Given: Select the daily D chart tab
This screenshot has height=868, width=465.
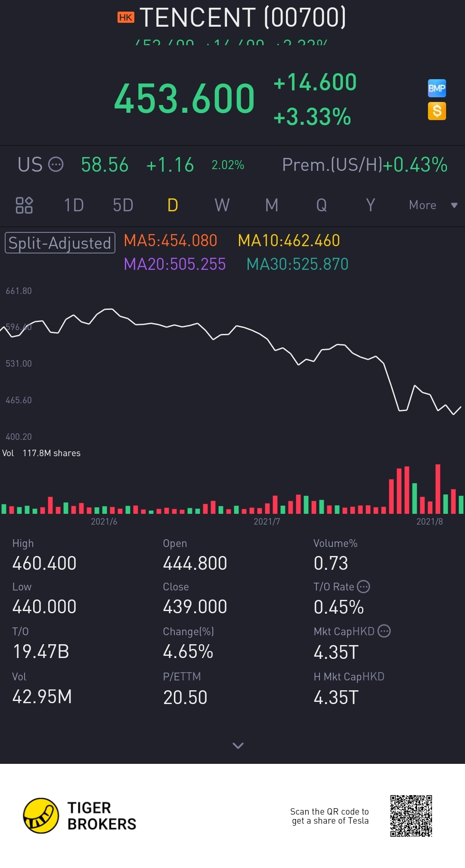Looking at the screenshot, I should [x=173, y=205].
